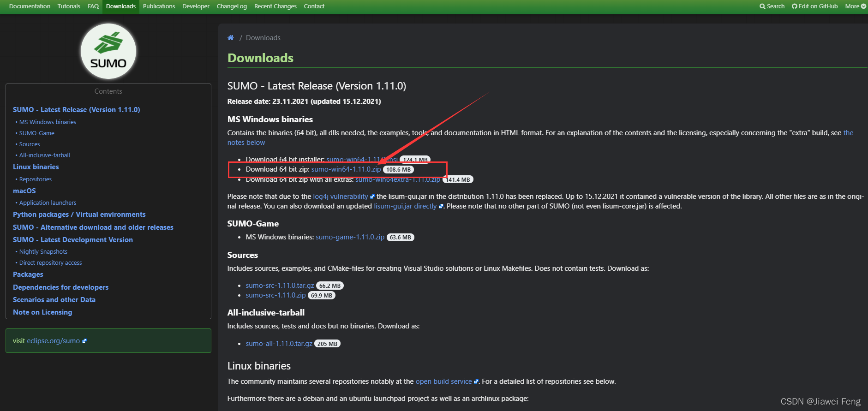Click the 69.9 MB size badge

click(321, 296)
